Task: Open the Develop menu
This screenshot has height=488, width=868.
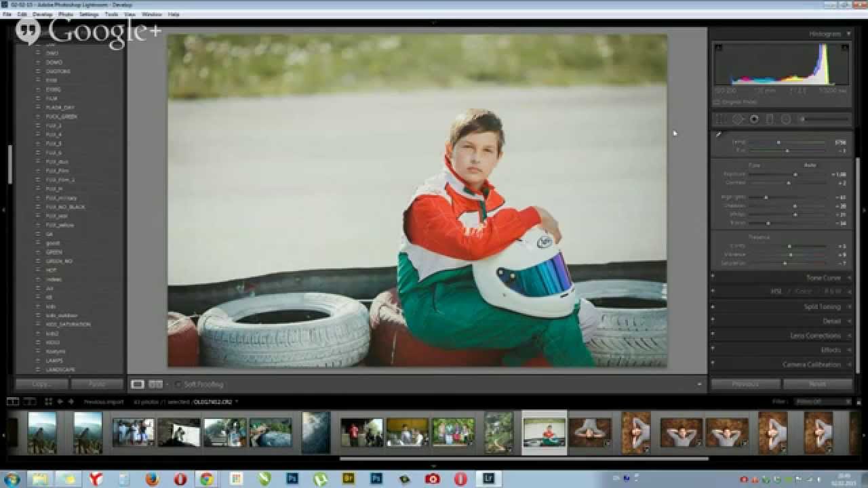Action: coord(42,14)
